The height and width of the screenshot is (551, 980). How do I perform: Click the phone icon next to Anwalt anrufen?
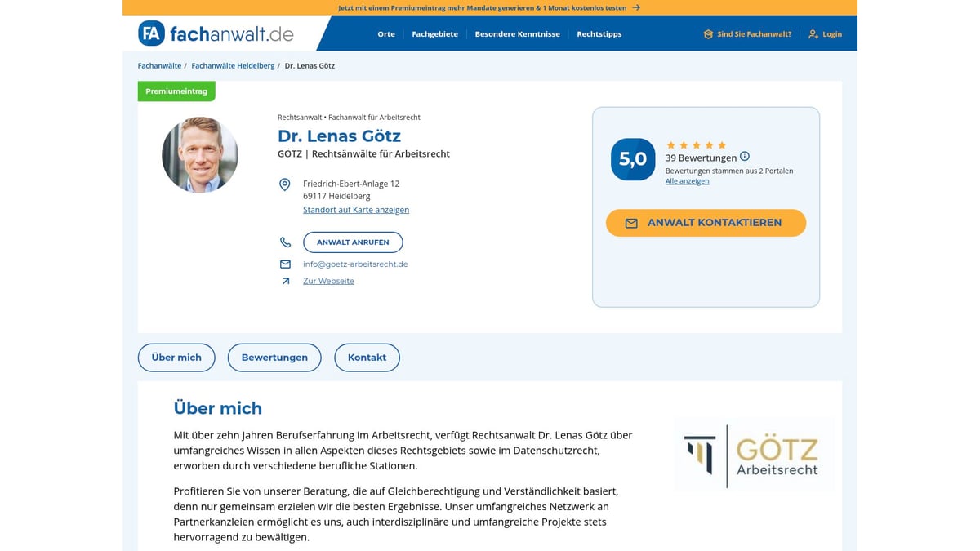(285, 242)
